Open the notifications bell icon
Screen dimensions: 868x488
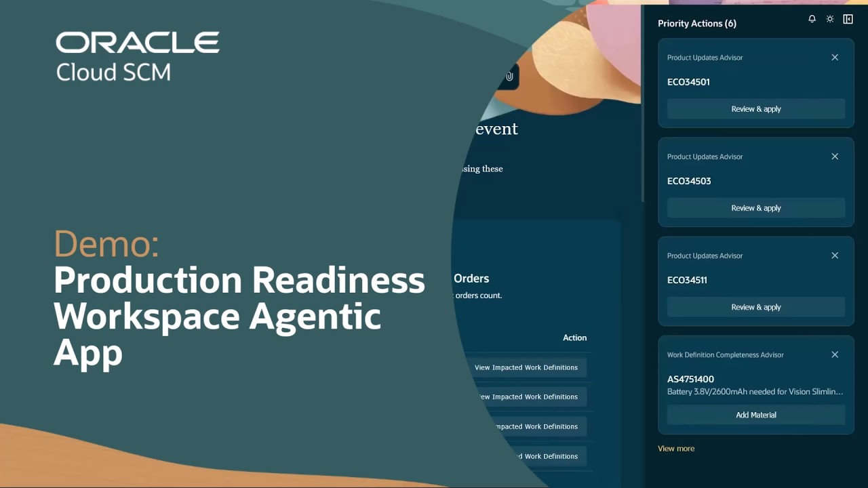point(812,19)
